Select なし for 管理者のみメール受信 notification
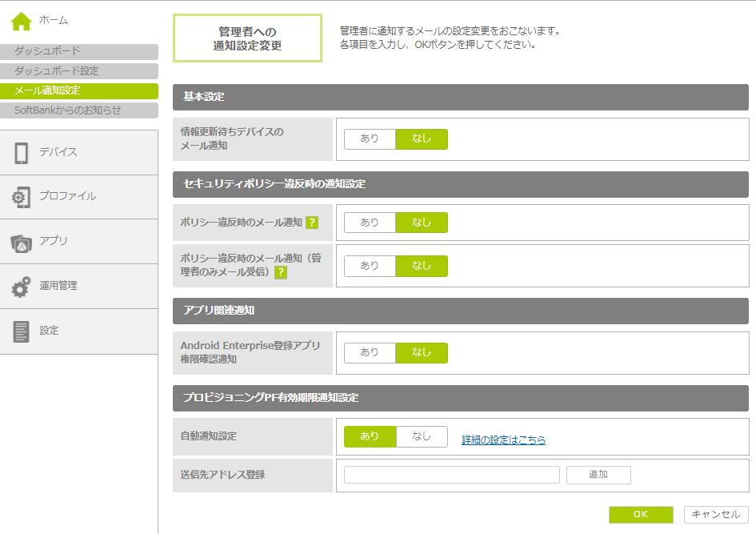 (422, 266)
